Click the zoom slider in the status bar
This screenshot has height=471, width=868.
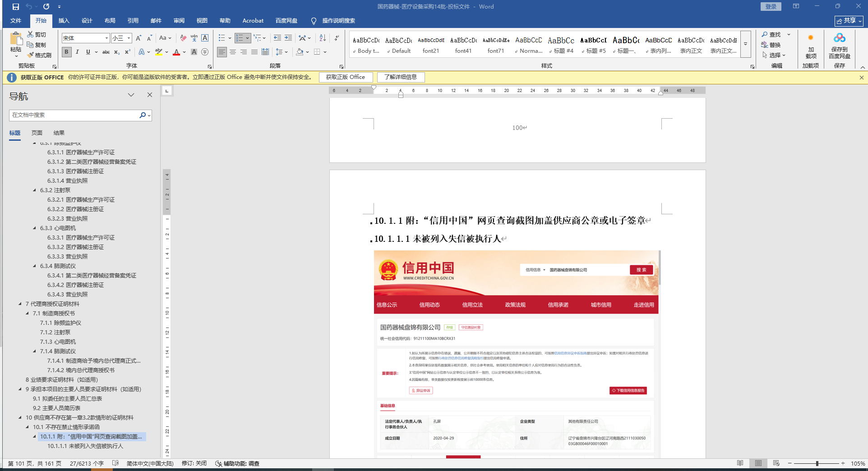click(x=817, y=463)
